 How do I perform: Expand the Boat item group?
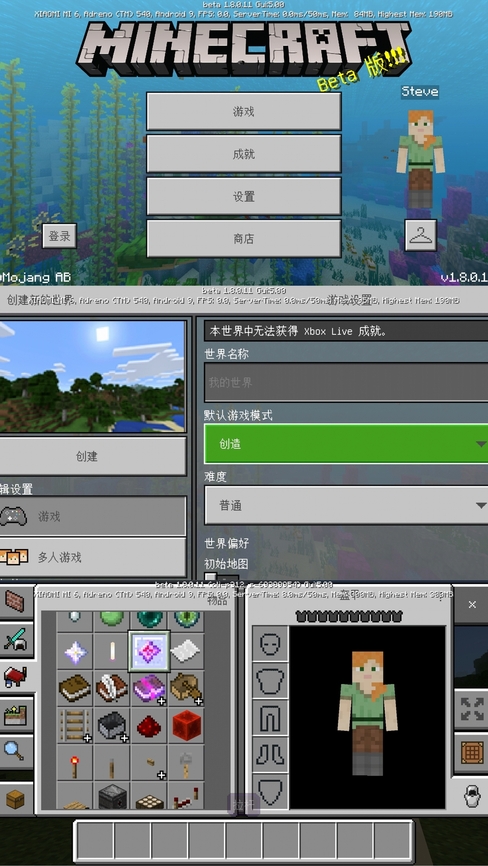(x=185, y=689)
